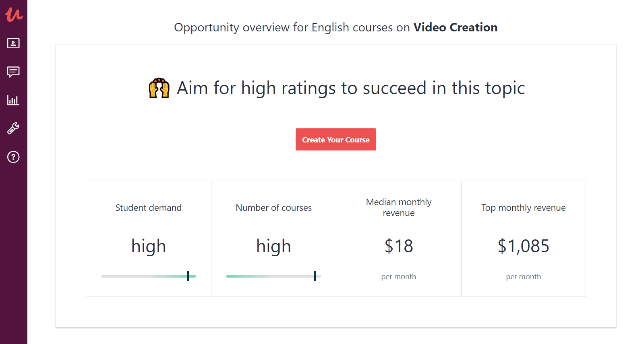
Task: Select the Top monthly revenue card
Action: pyautogui.click(x=523, y=238)
